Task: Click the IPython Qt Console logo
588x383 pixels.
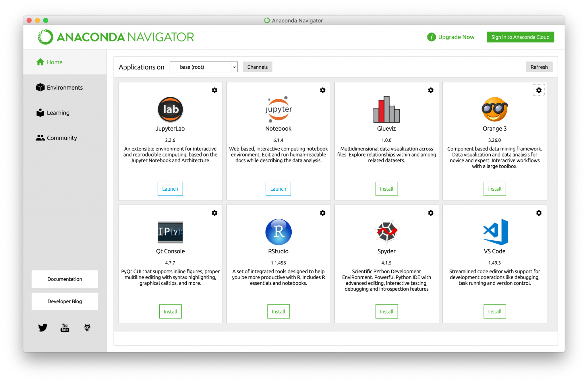Action: click(x=170, y=232)
